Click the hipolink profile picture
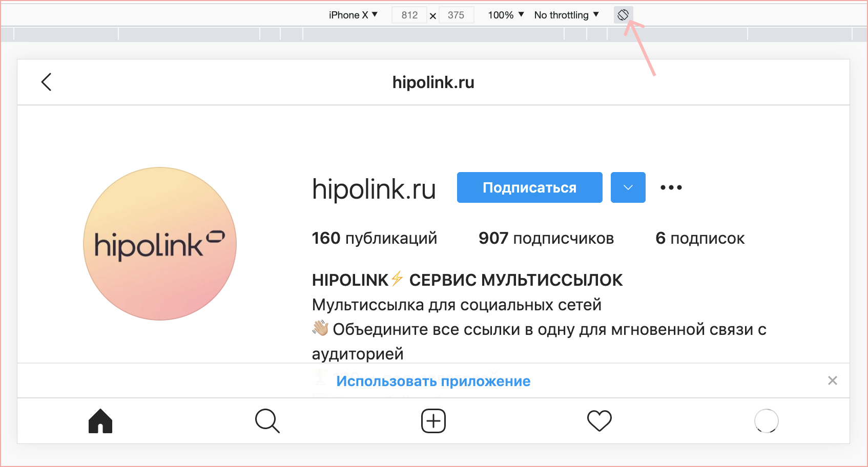This screenshot has height=467, width=868. coord(160,244)
